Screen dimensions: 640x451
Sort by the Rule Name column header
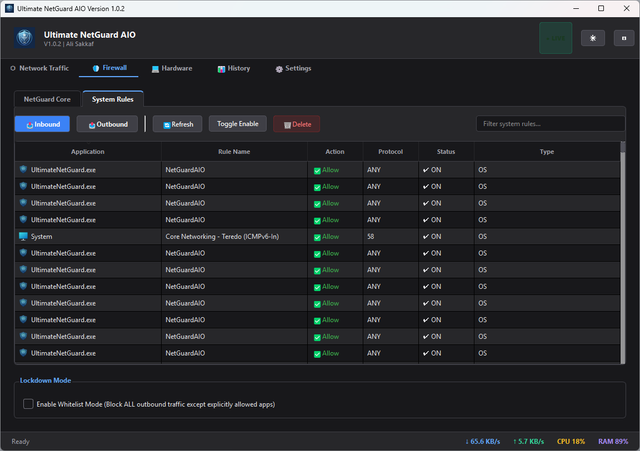[234, 151]
